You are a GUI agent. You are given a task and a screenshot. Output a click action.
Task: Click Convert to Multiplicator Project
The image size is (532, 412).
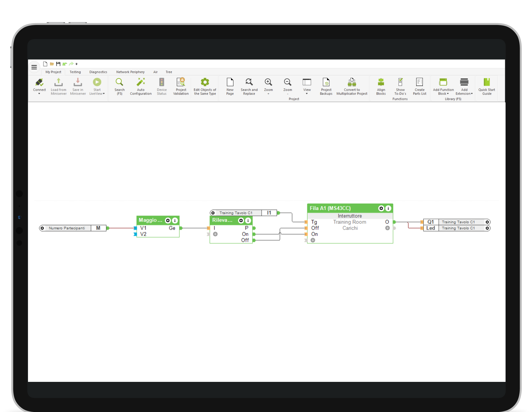[352, 86]
